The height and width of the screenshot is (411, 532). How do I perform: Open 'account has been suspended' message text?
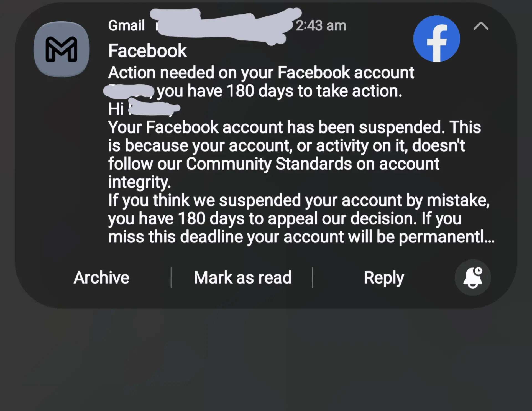click(x=295, y=127)
